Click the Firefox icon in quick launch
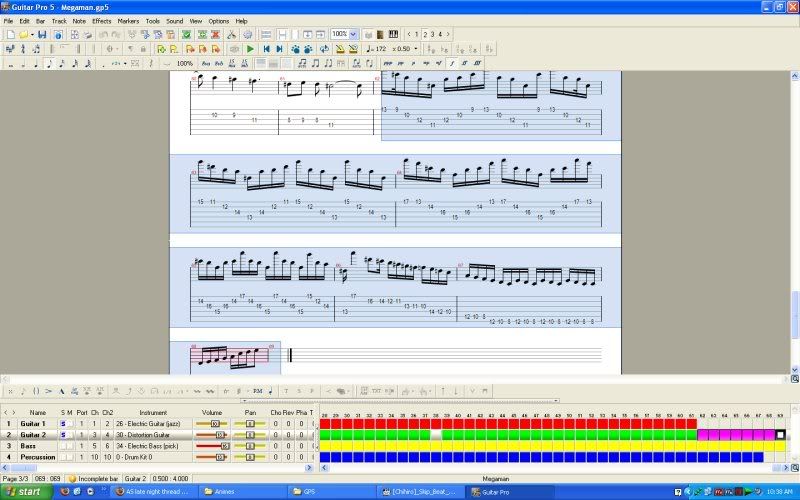 click(x=65, y=492)
